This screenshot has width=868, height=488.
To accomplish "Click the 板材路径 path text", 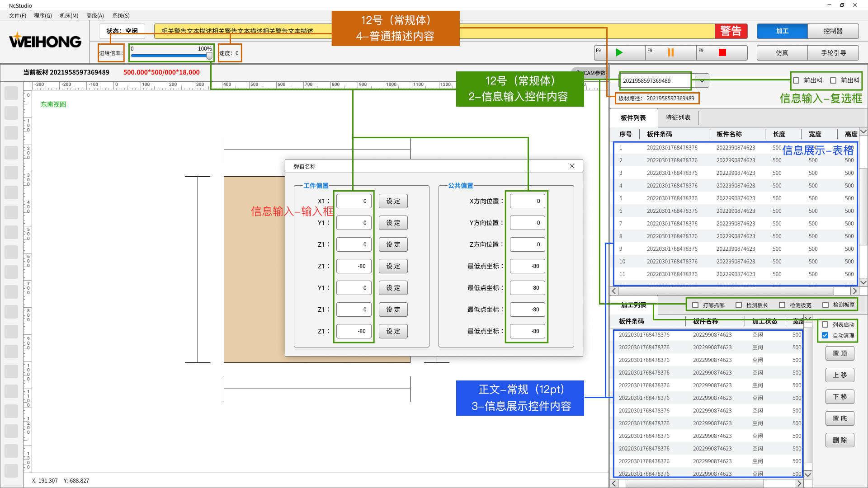I will 656,98.
